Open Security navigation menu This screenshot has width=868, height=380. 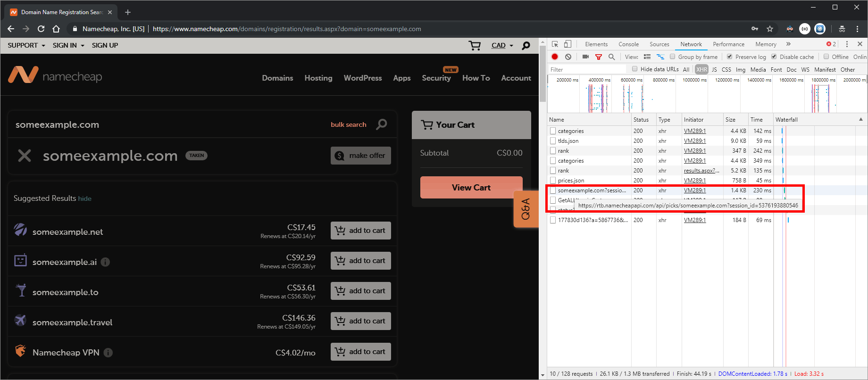436,78
